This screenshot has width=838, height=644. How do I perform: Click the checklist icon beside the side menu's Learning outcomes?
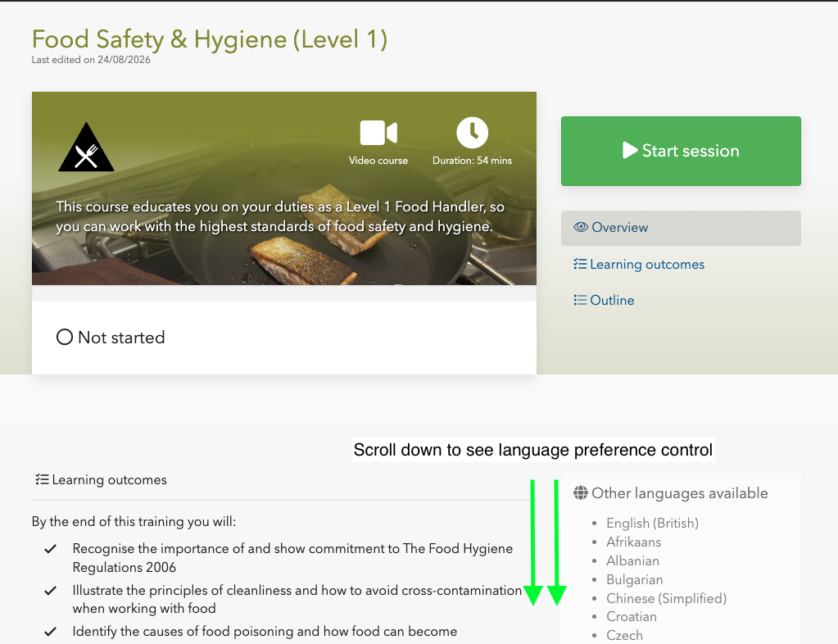(580, 264)
